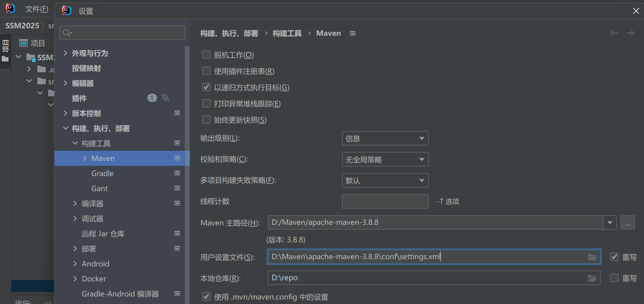Image resolution: width=644 pixels, height=304 pixels.
Task: Click the forward navigation arrow in settings header
Action: click(630, 33)
